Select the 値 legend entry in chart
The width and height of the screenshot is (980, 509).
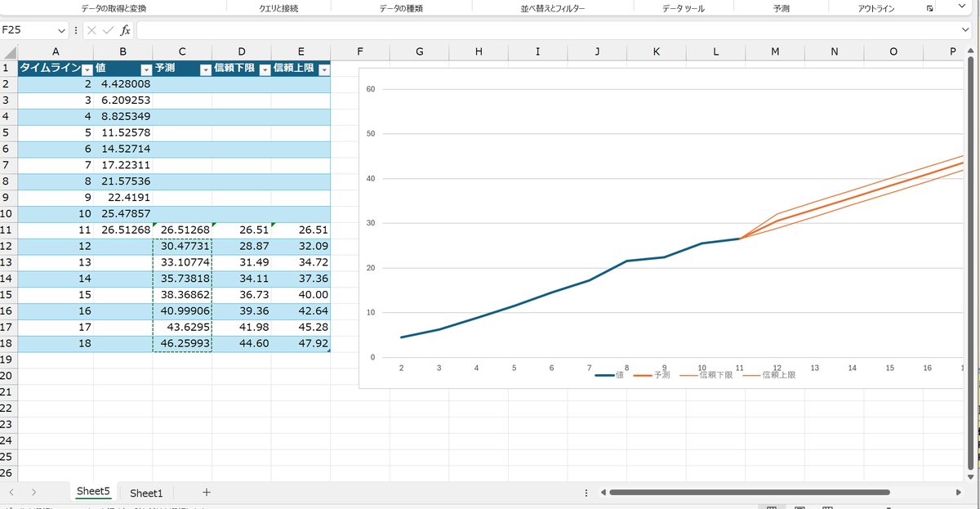609,375
